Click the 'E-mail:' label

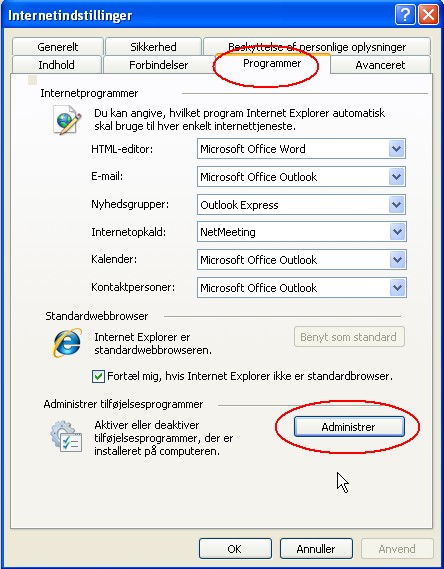tap(107, 176)
